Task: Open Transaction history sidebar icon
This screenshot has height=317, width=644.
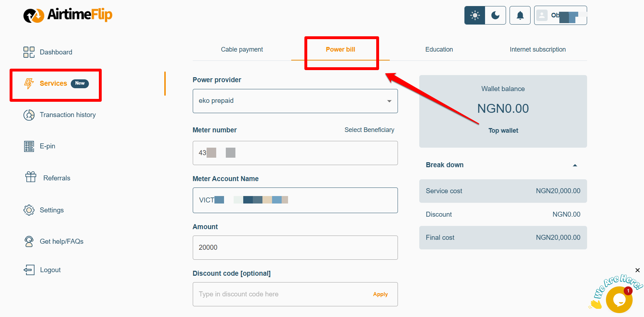Action: click(29, 115)
